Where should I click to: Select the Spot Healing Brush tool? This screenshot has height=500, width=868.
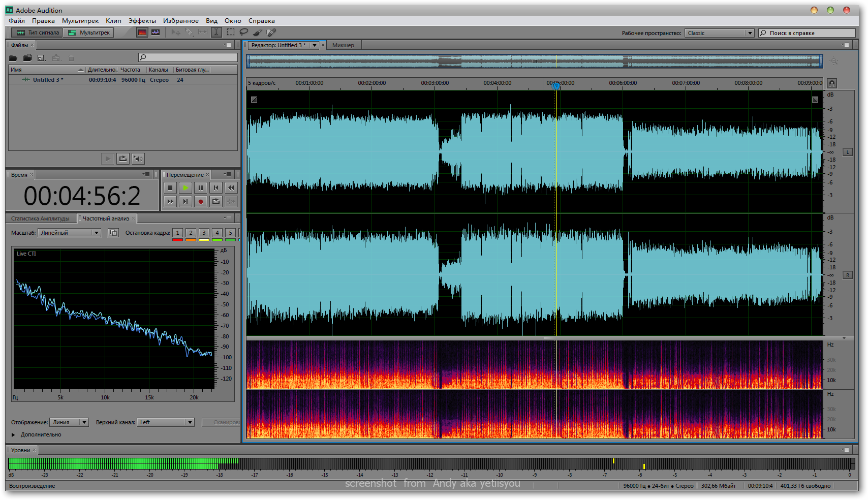point(271,33)
